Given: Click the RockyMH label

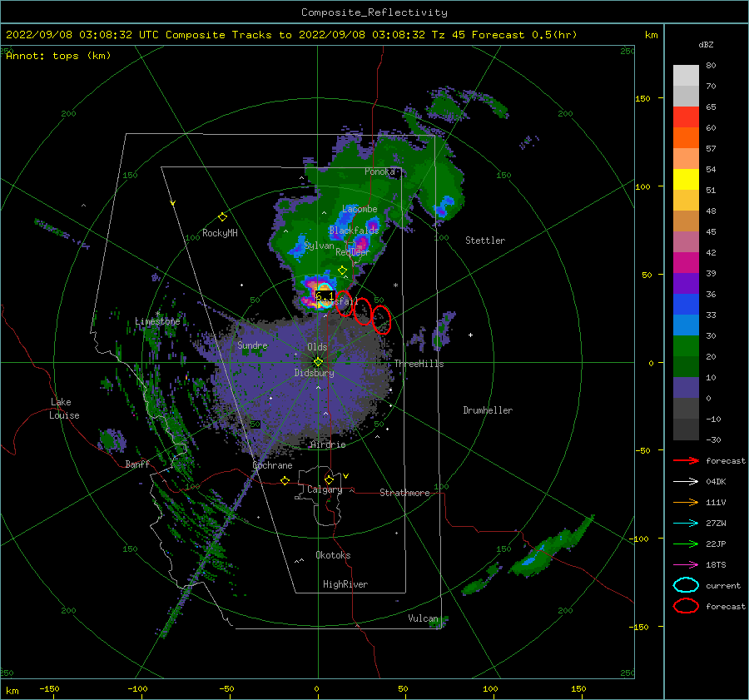Looking at the screenshot, I should pos(220,233).
